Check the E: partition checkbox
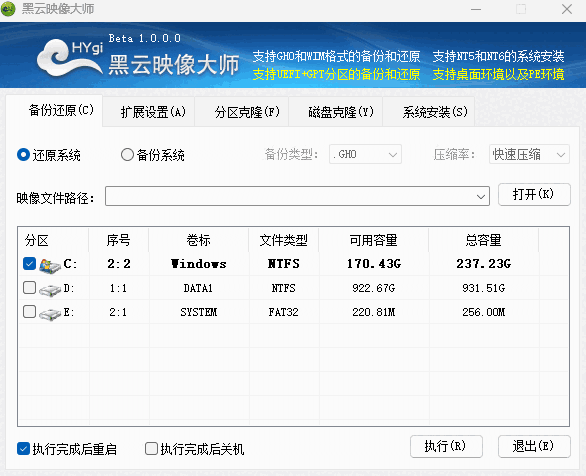Viewport: 586px width, 476px height. pos(29,312)
